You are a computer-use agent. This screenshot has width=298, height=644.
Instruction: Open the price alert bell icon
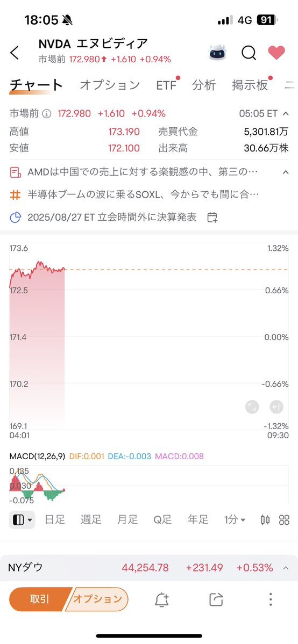click(x=162, y=599)
